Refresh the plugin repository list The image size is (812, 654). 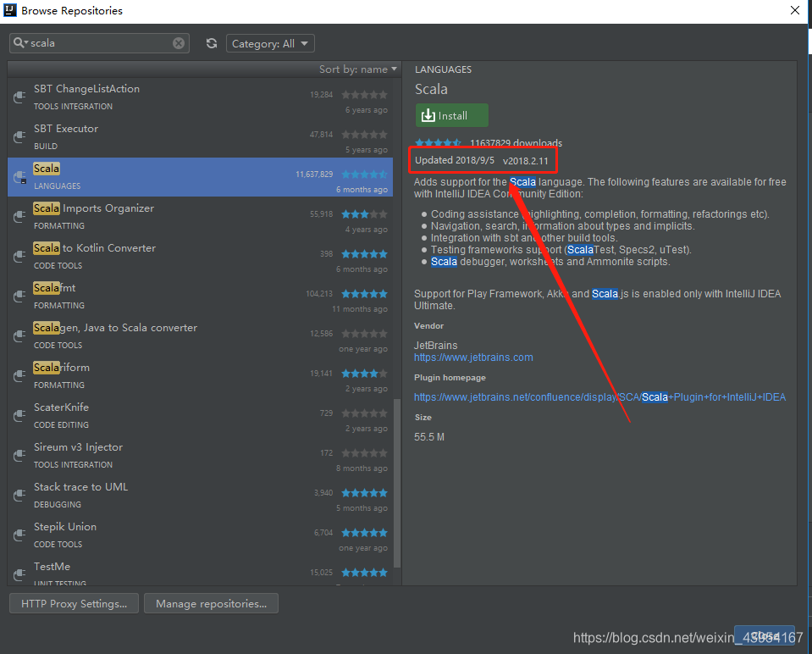(x=212, y=43)
